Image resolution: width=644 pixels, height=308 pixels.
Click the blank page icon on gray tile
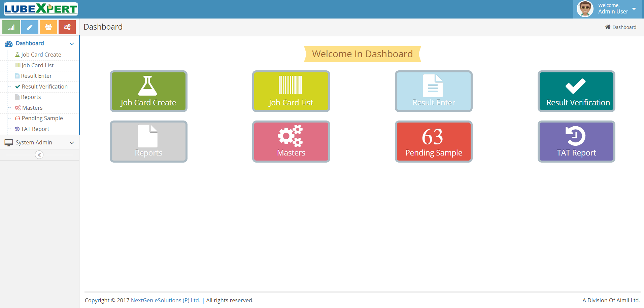click(148, 136)
